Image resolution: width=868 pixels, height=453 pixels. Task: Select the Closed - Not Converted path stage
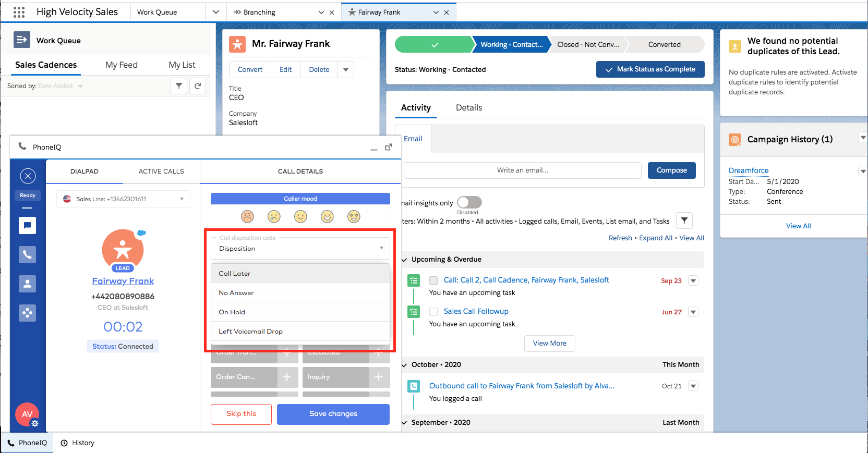[588, 45]
